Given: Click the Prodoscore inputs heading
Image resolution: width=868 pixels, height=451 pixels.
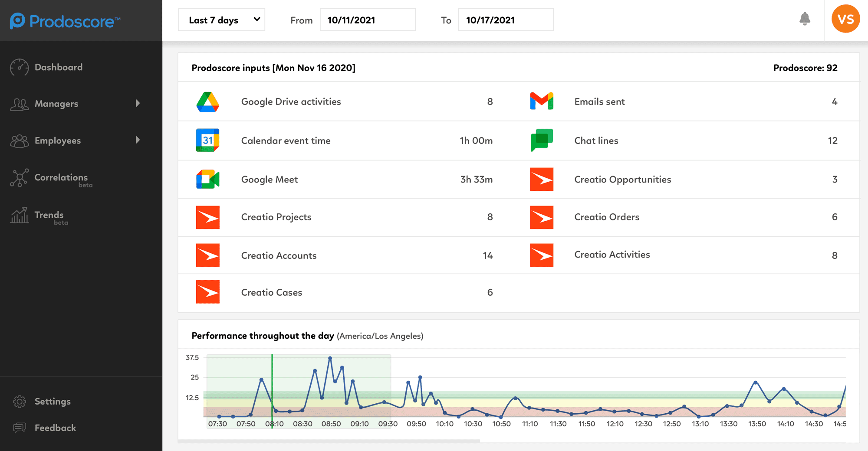Looking at the screenshot, I should click(273, 68).
